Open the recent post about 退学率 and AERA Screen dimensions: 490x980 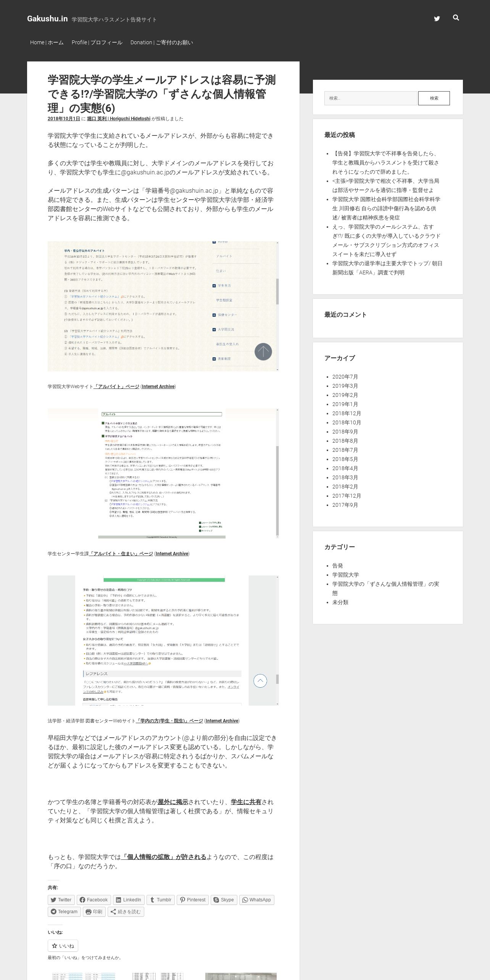(387, 268)
